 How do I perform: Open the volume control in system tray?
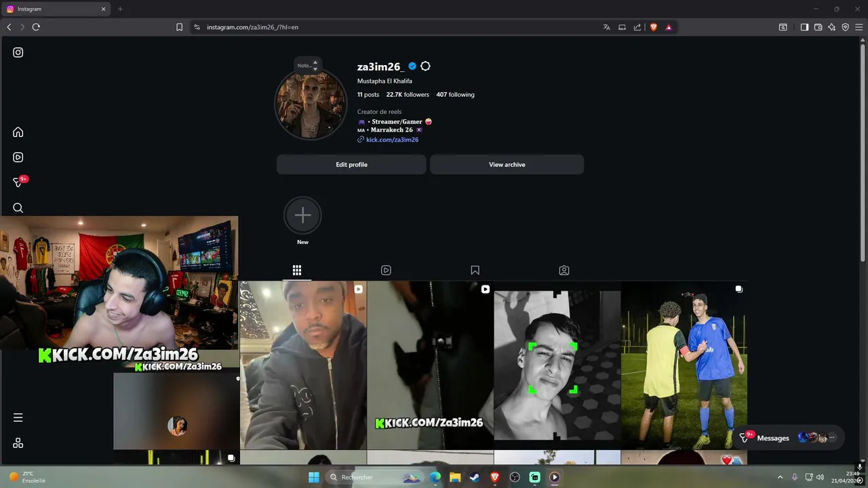click(820, 477)
